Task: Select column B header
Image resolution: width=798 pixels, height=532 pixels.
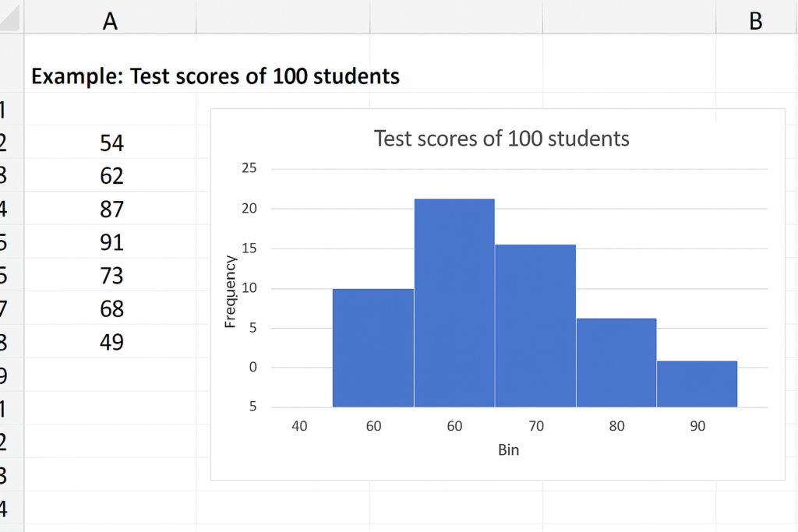Action: tap(755, 21)
